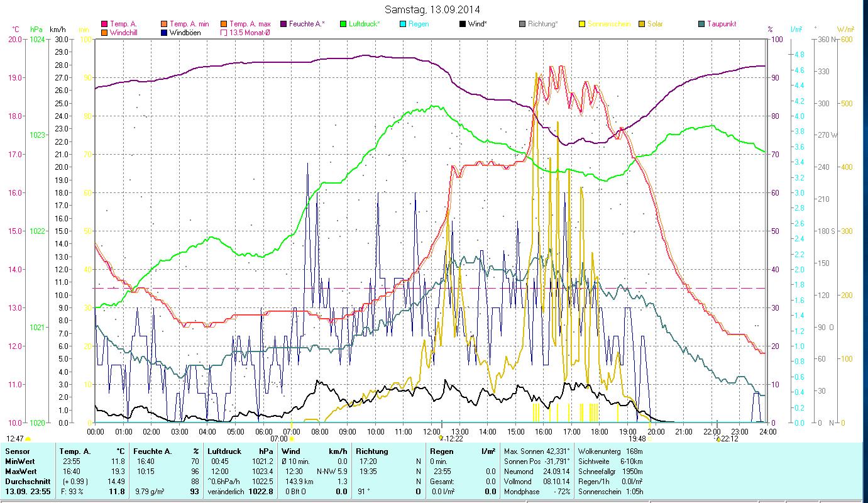Click the Max. Sonnen 42,331° entry

[x=537, y=451]
